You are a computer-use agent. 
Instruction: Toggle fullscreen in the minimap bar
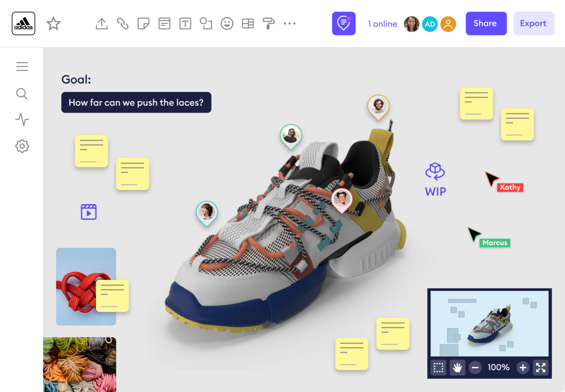pyautogui.click(x=541, y=368)
